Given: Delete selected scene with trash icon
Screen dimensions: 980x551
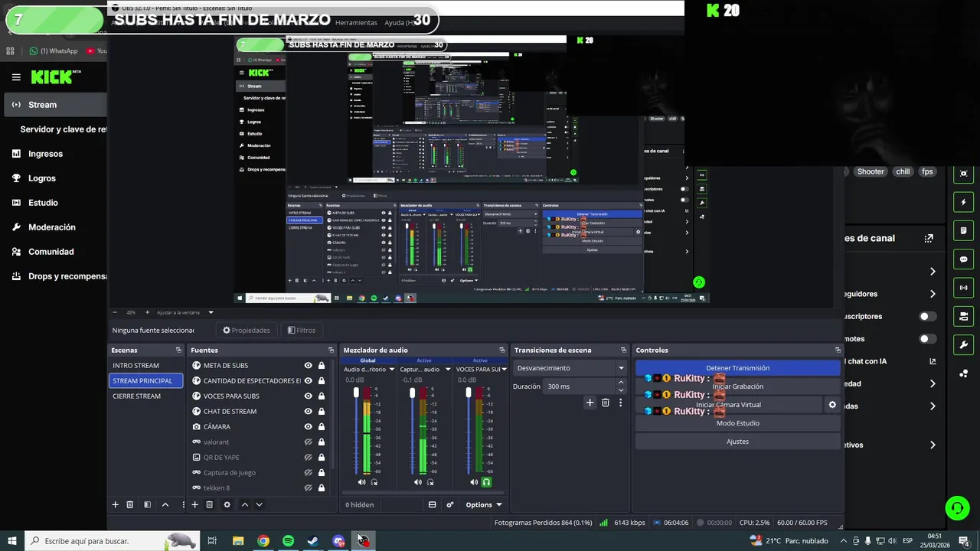Looking at the screenshot, I should (x=130, y=504).
